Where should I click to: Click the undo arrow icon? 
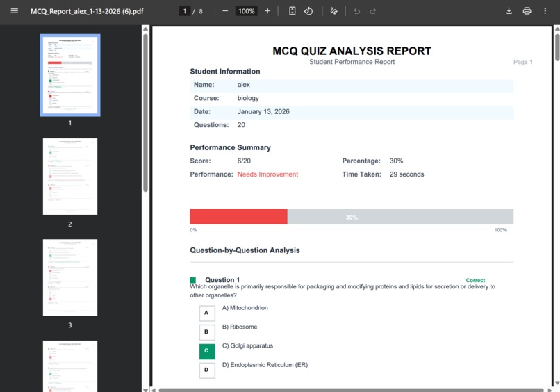click(x=357, y=11)
